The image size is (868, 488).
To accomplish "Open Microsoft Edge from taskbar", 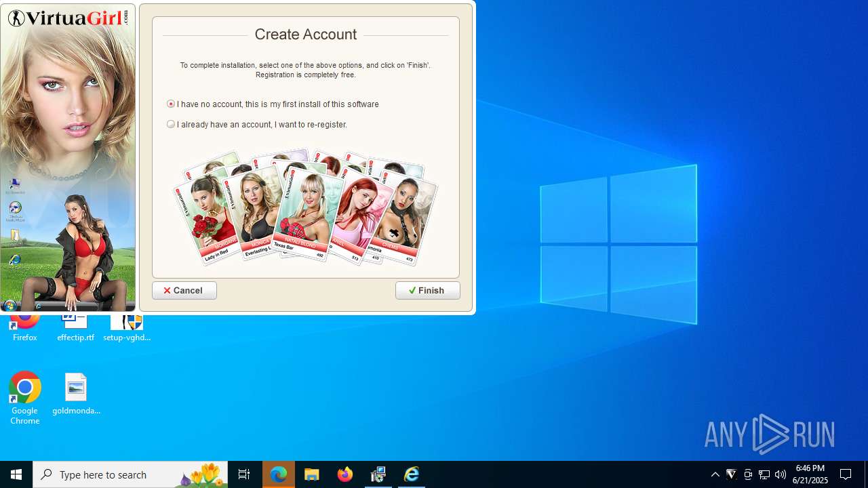I will 279,474.
